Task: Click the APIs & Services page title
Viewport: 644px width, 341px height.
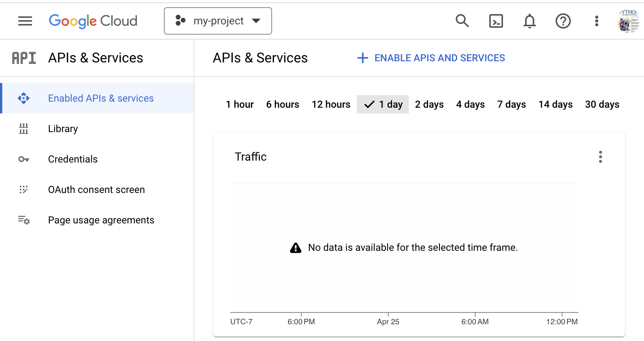Action: tap(260, 58)
